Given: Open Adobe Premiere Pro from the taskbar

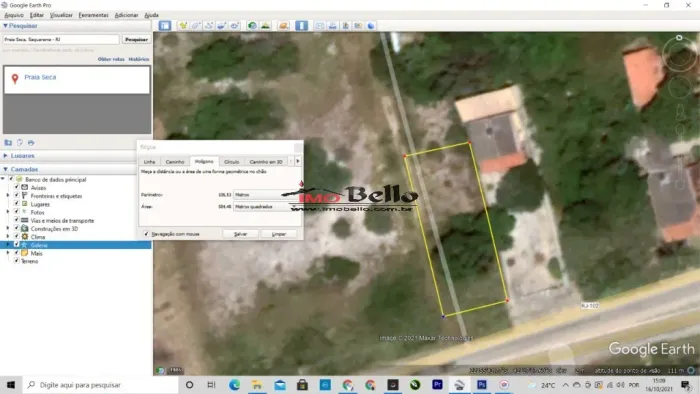Looking at the screenshot, I should coord(437,385).
